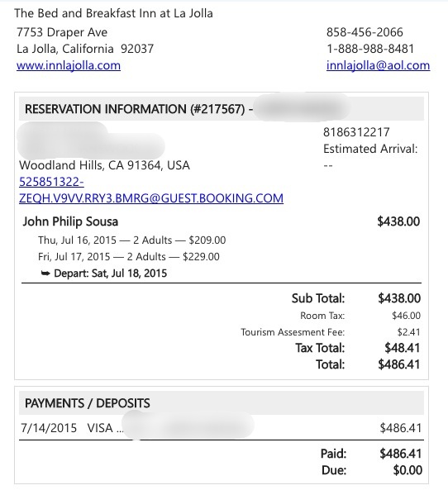Select the Payments / Deposits header bar
The image size is (448, 490).
coord(222,402)
